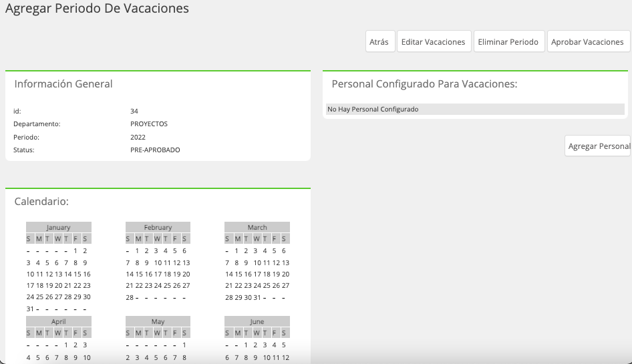This screenshot has width=632, height=364.
Task: Pick March 17 in the calendar
Action: [x=257, y=274]
